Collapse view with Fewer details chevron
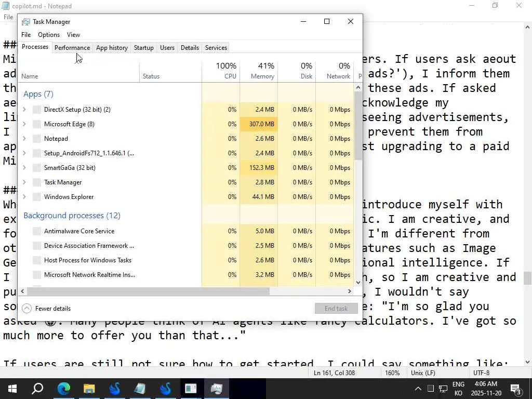The height and width of the screenshot is (399, 532). point(27,309)
